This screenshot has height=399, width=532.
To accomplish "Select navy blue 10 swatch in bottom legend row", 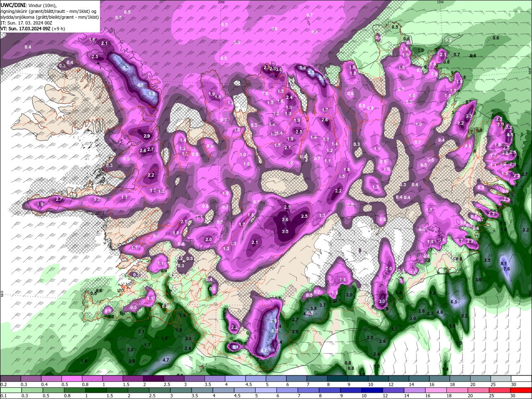I will pos(372,390).
